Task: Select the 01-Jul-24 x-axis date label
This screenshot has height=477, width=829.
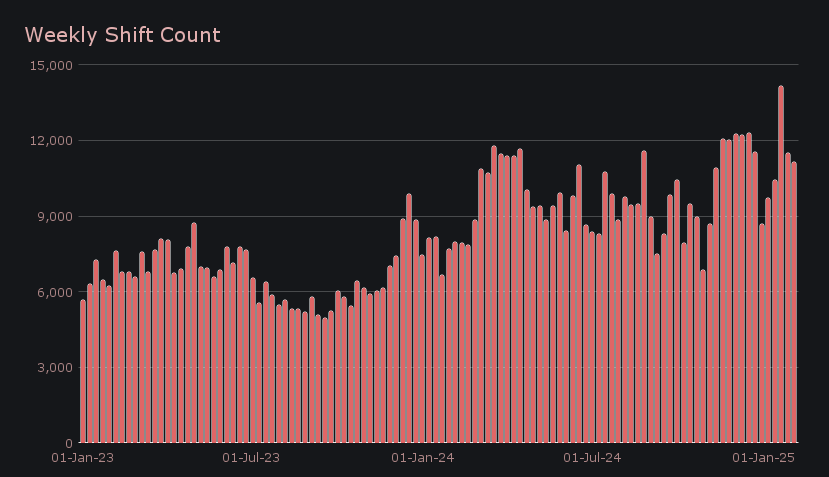Action: coord(593,458)
